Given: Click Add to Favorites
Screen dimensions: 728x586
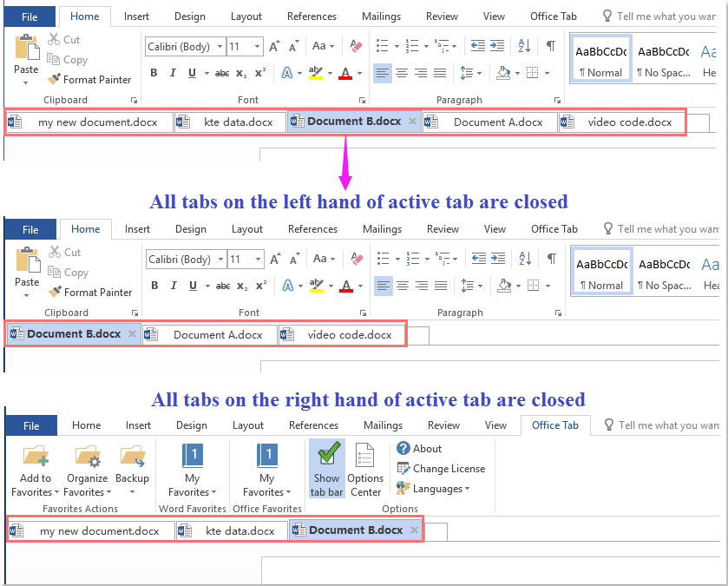Looking at the screenshot, I should point(34,466).
